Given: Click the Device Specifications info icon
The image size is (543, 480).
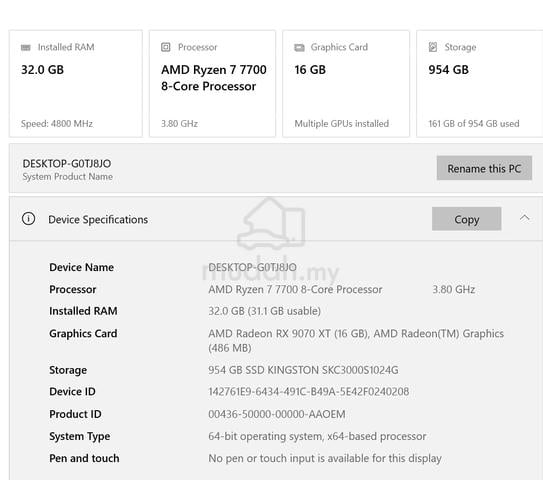Looking at the screenshot, I should (28, 219).
